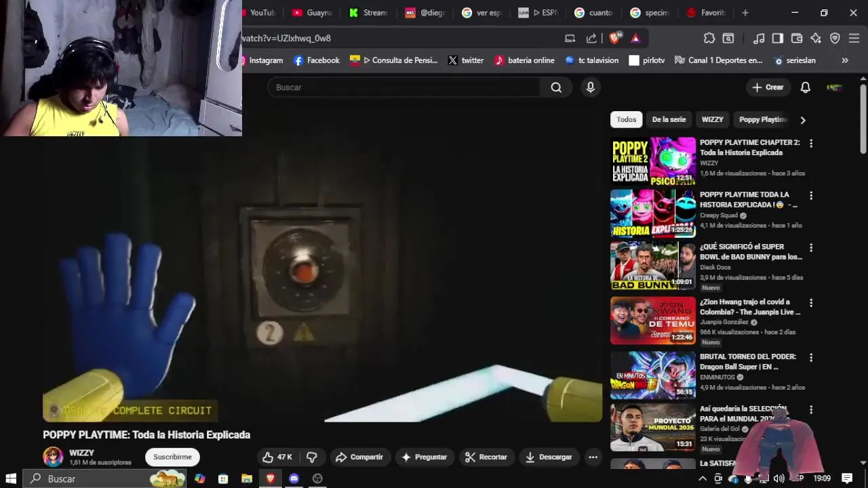Open the serieslan bookmark

(x=795, y=60)
